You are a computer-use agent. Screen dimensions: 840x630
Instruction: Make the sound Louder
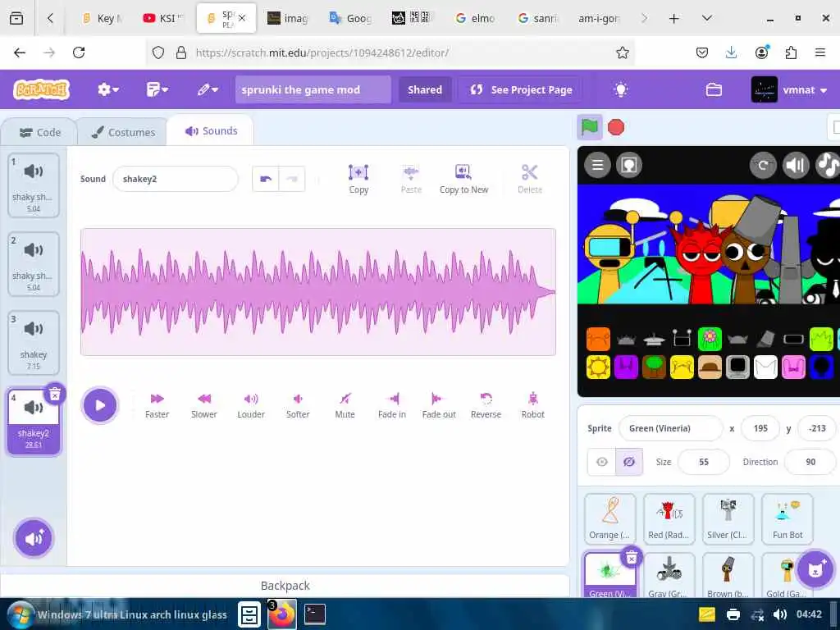251,405
